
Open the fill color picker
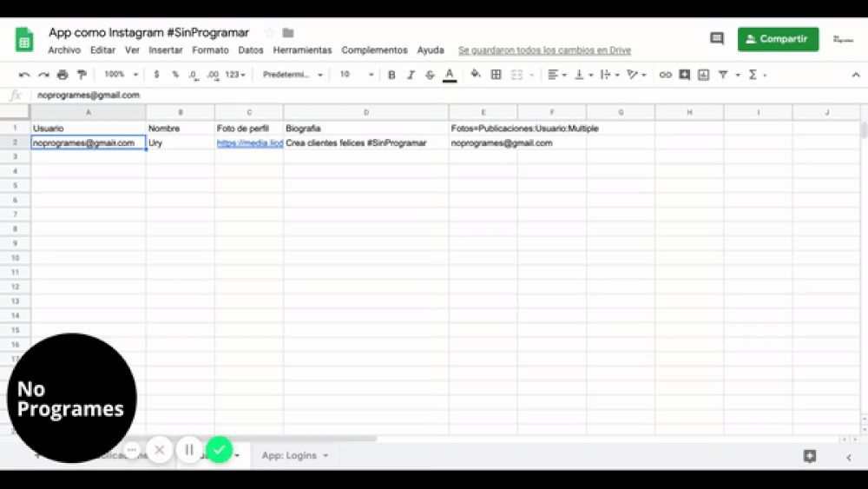(x=476, y=74)
